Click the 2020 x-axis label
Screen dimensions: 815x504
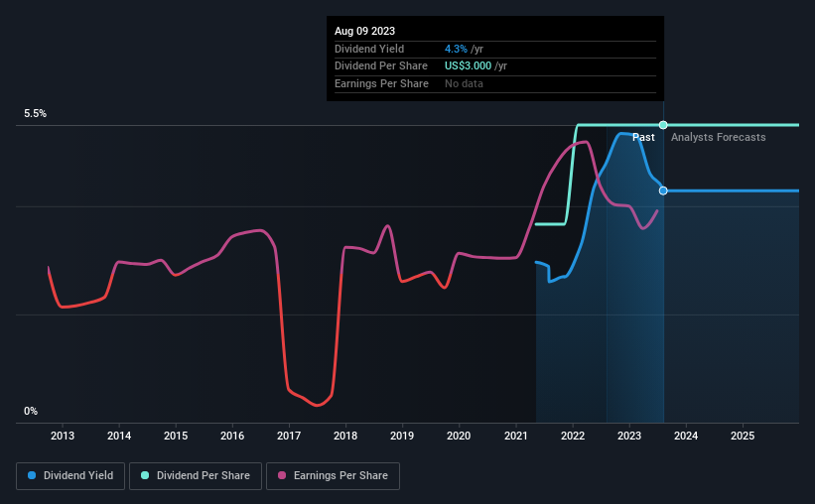tap(459, 436)
